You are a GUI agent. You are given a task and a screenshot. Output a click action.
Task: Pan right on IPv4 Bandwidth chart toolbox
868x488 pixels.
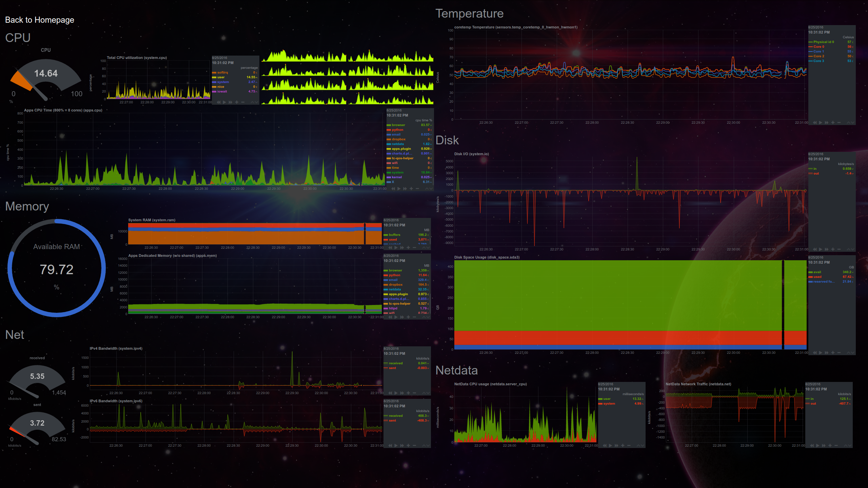click(x=402, y=393)
